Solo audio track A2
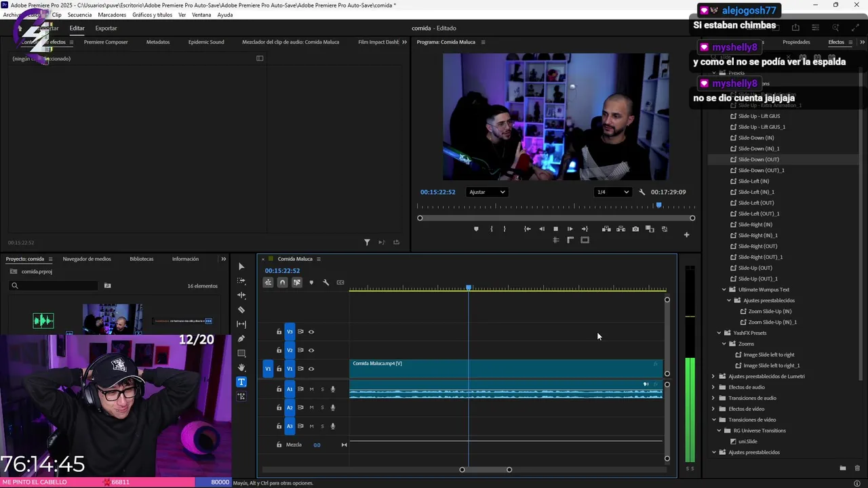 (322, 407)
